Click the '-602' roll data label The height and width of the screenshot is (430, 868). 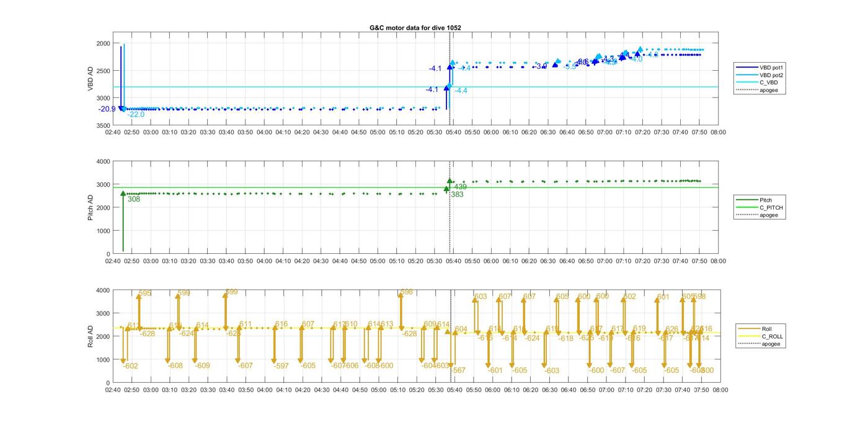pyautogui.click(x=130, y=366)
